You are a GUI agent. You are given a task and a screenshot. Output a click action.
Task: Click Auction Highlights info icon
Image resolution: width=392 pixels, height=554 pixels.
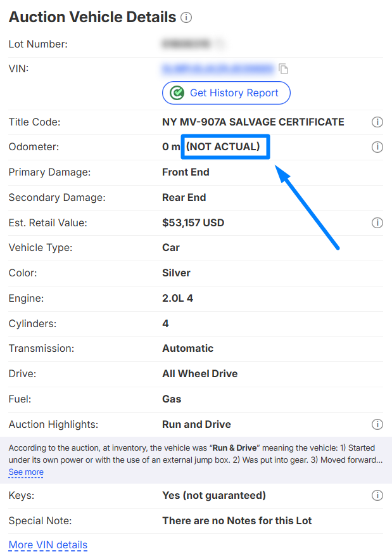(x=377, y=424)
